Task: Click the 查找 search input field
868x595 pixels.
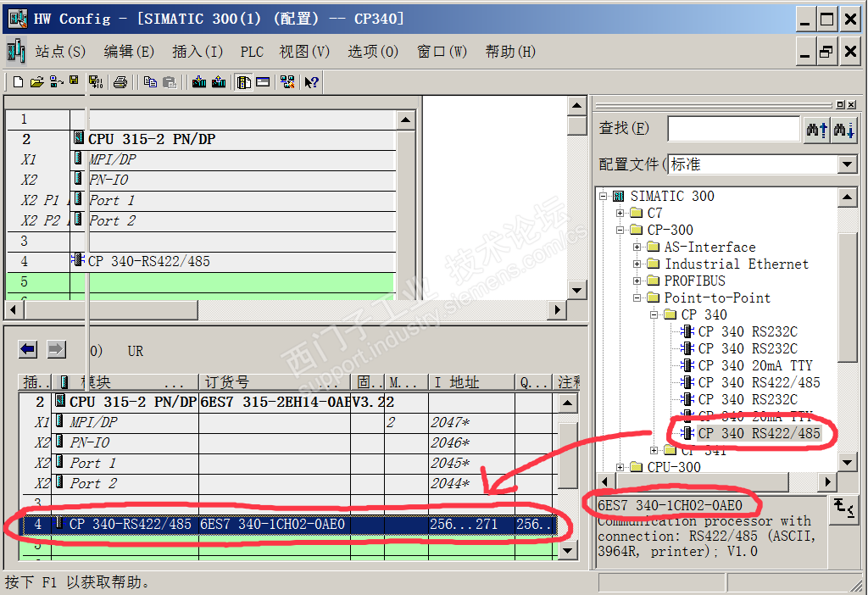Action: click(x=734, y=130)
